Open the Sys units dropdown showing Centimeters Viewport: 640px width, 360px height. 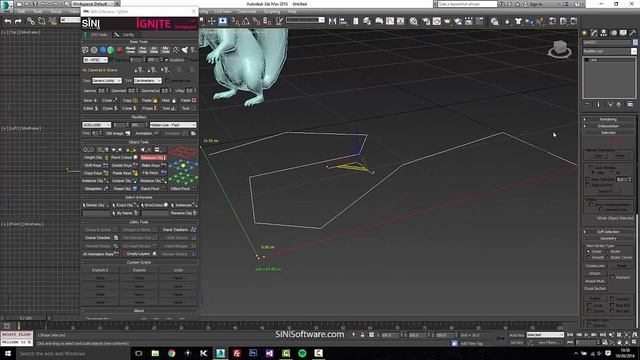click(148, 80)
